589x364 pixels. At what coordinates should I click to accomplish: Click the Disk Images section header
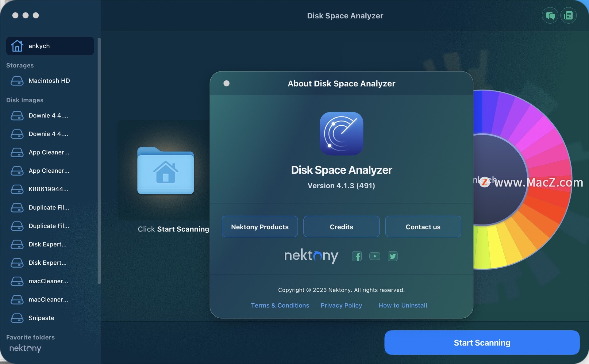[x=25, y=100]
